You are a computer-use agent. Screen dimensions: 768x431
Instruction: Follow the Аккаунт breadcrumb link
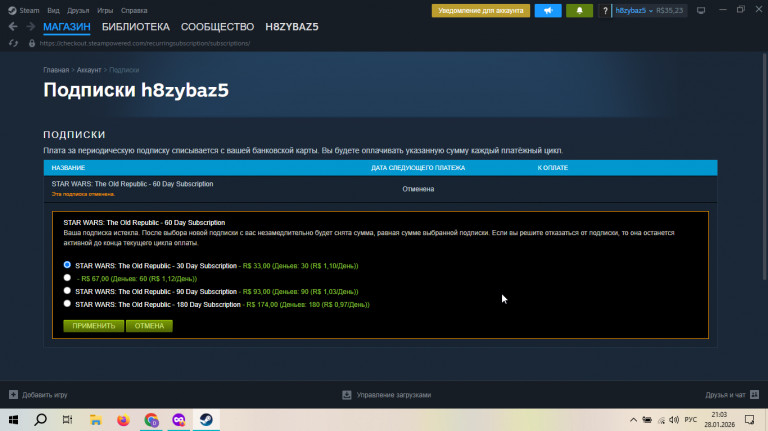click(x=89, y=70)
